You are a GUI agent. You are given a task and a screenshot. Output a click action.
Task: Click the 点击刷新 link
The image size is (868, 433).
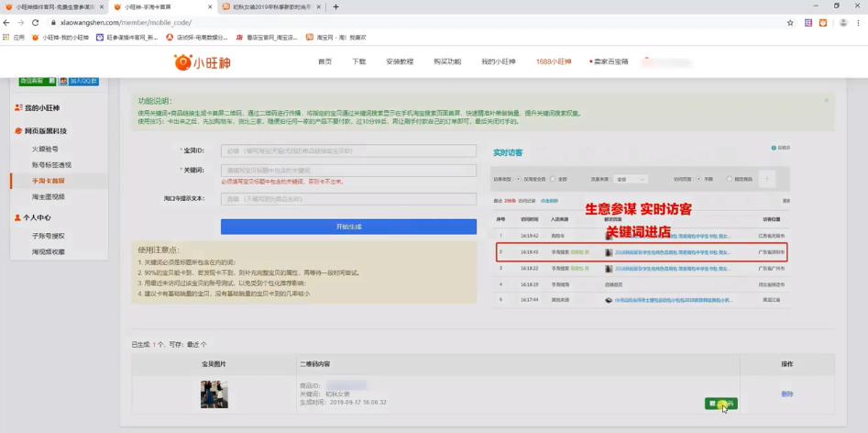549,200
